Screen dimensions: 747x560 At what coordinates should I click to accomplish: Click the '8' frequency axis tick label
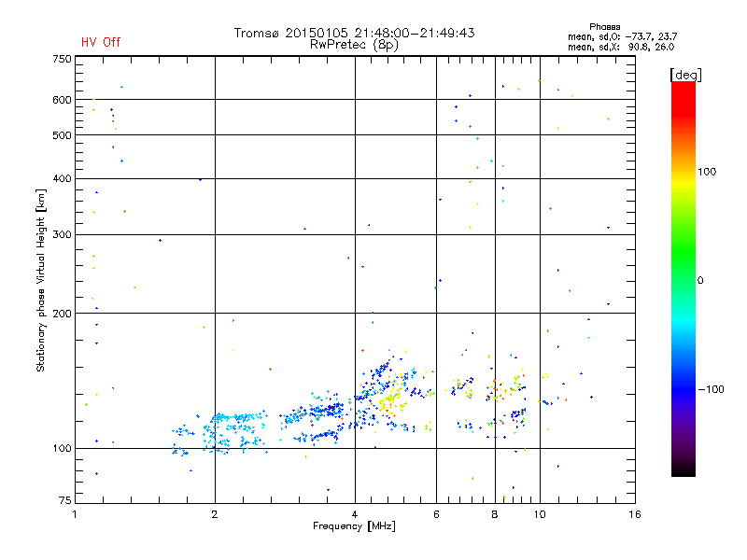(x=495, y=514)
